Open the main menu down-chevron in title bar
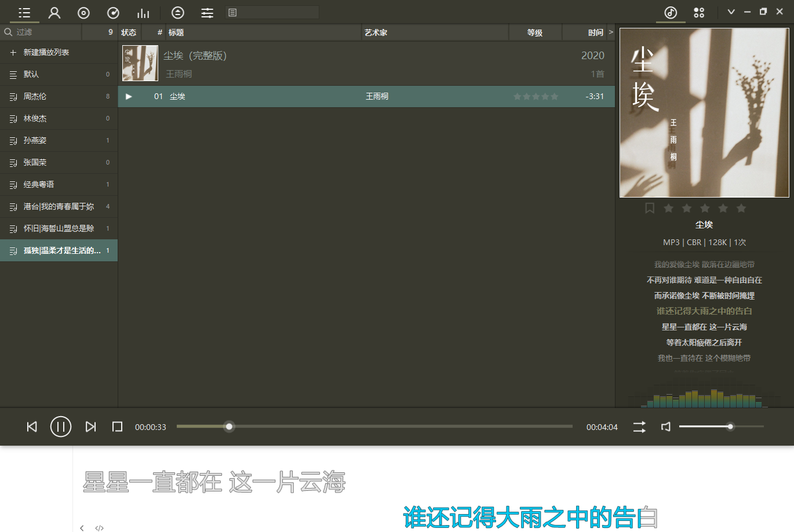Screen dimensions: 794x532 (731, 12)
